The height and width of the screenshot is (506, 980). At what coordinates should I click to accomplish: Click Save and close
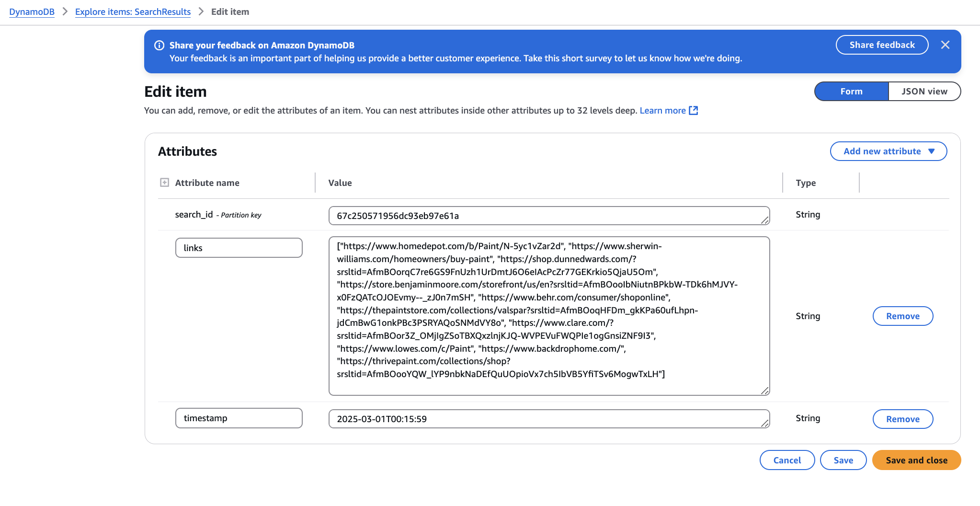[916, 460]
